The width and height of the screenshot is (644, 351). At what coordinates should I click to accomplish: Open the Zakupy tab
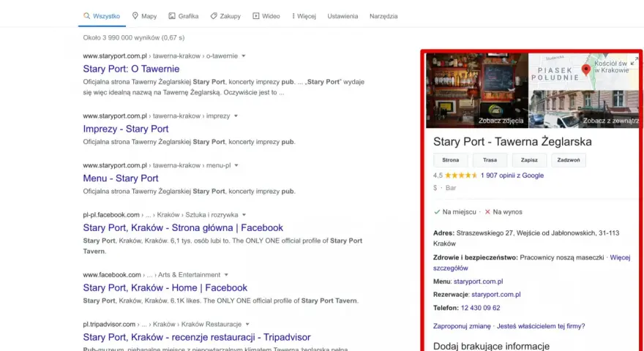tap(225, 16)
